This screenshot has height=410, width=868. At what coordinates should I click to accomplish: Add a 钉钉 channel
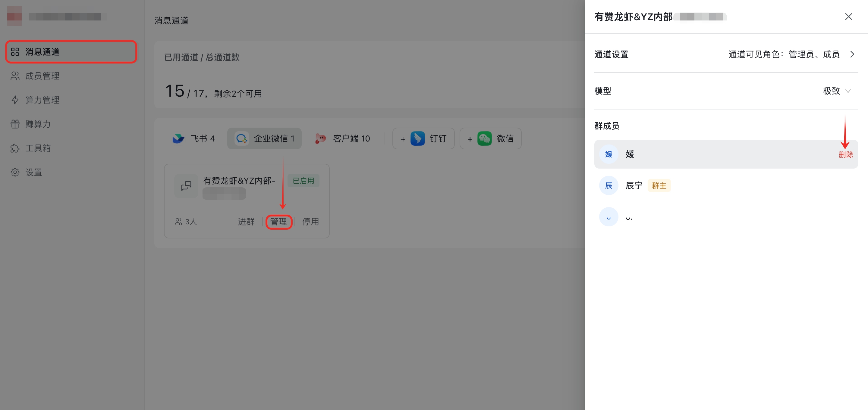[x=423, y=138]
